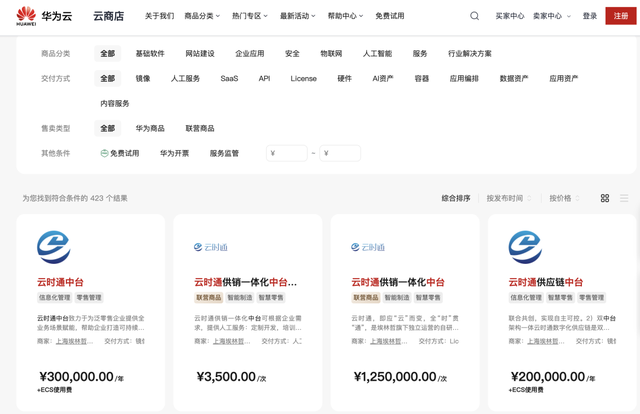The image size is (640, 414).
Task: Filter category by 物联网
Action: [x=331, y=53]
